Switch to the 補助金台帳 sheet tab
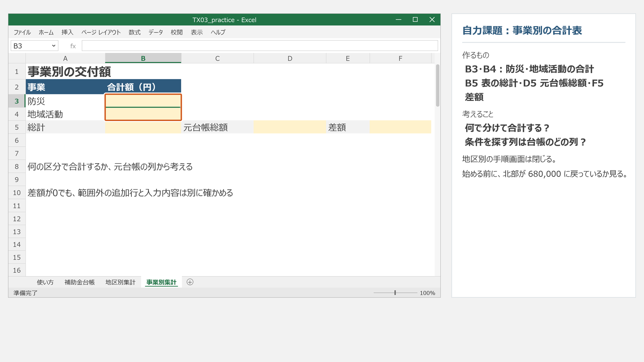Viewport: 644px width, 362px height. [79, 282]
